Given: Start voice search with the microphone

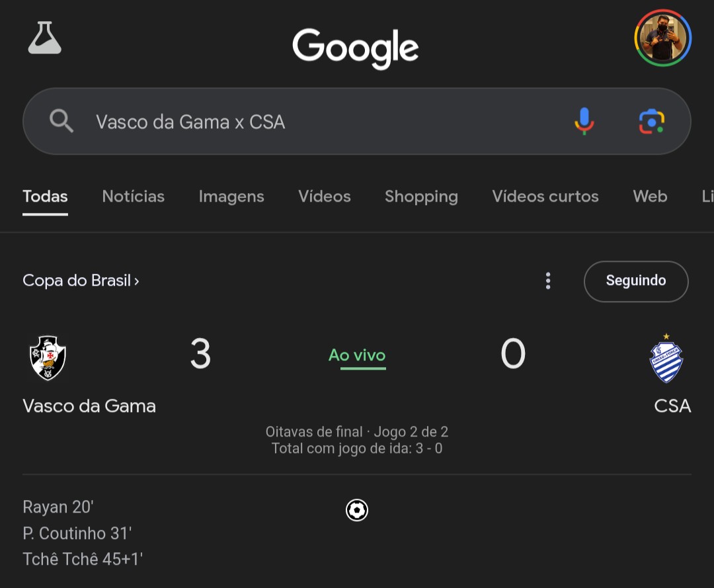Looking at the screenshot, I should point(584,121).
